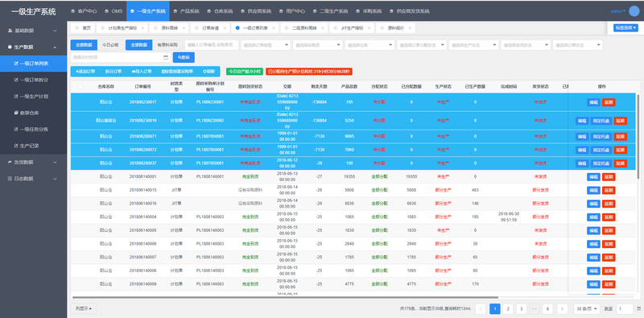The image size is (644, 318).
Task: Click the 添加订单 button
Action: pyautogui.click(x=85, y=72)
